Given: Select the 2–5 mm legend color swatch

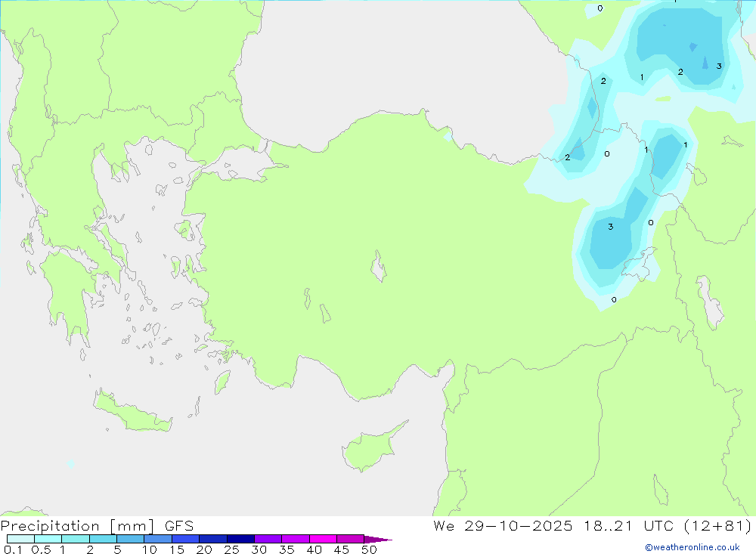Looking at the screenshot, I should tap(103, 539).
